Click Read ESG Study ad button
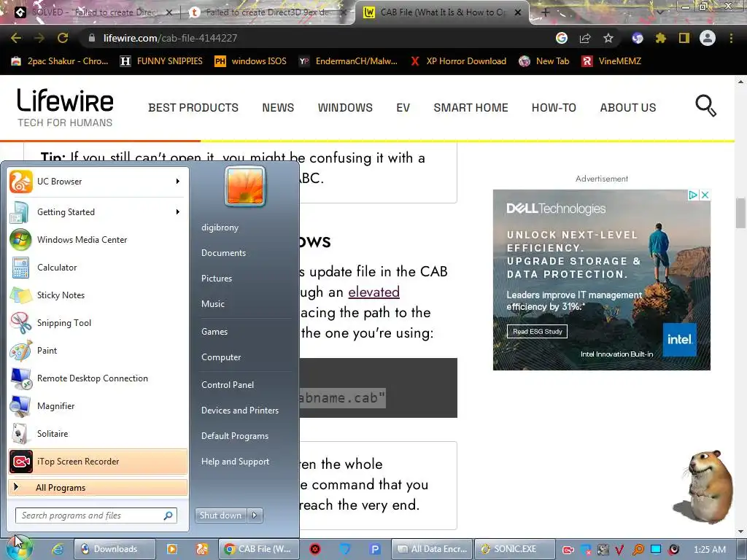 click(x=537, y=332)
